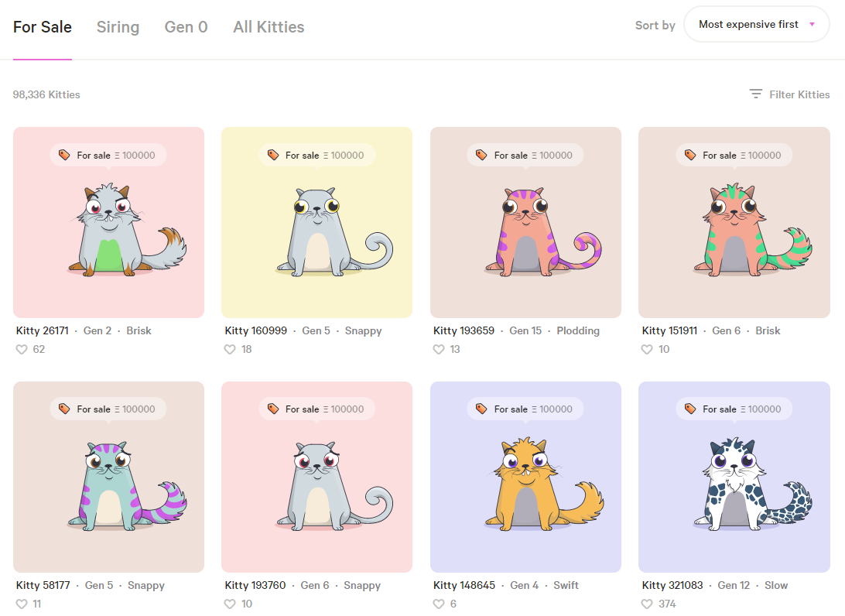845x616 pixels.
Task: Click the pink dropdown arrow
Action: coord(812,24)
